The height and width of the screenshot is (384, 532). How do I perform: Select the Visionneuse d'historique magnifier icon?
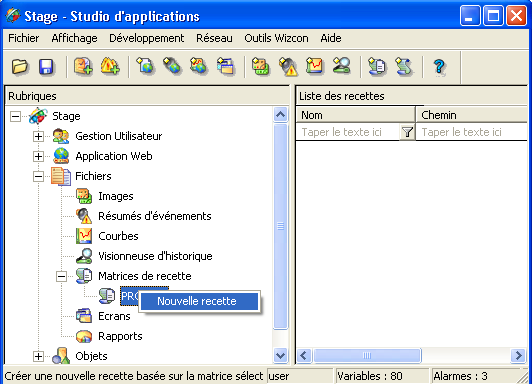click(x=84, y=256)
